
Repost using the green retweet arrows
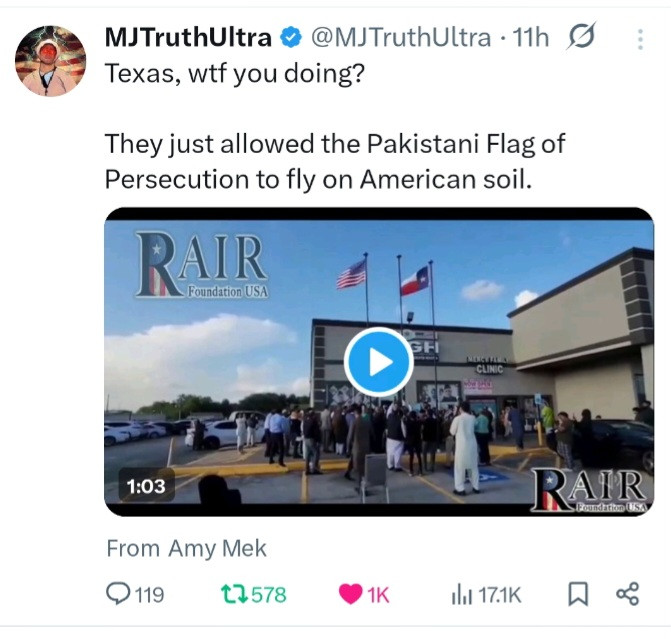coord(234,594)
